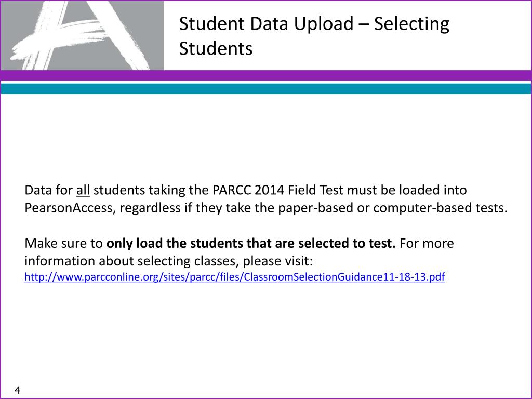The width and height of the screenshot is (532, 399).
Task: Click the purple horizontal divider bar
Action: click(266, 75)
